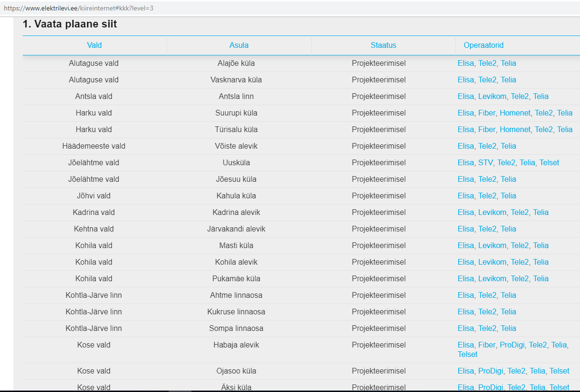
Task: Select the 'Järvakandi alevik' cell
Action: click(x=236, y=229)
